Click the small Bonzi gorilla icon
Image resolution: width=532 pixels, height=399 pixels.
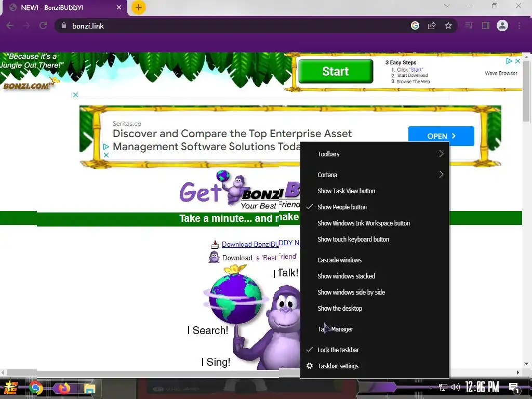[214, 257]
